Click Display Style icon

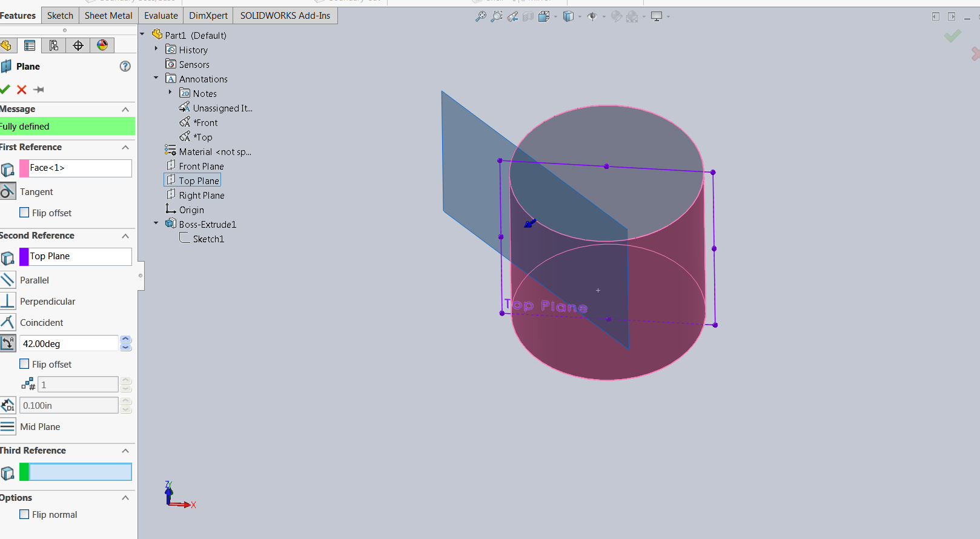[x=568, y=16]
